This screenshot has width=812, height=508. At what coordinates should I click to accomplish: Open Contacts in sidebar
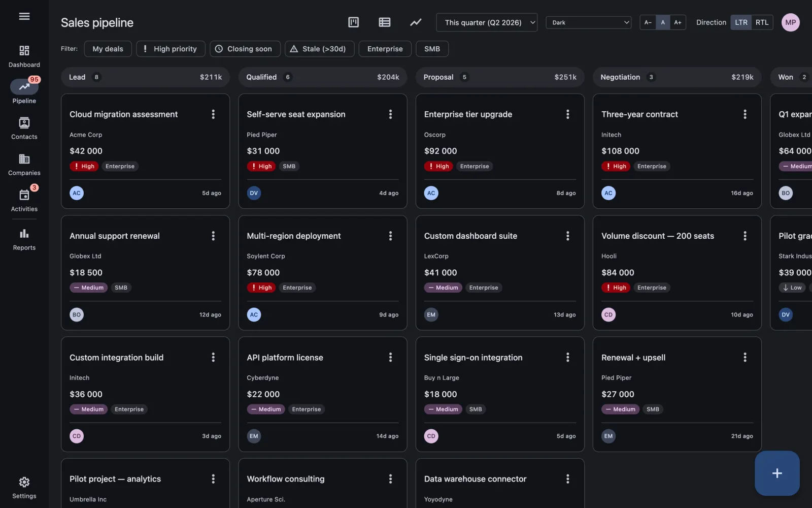24,129
